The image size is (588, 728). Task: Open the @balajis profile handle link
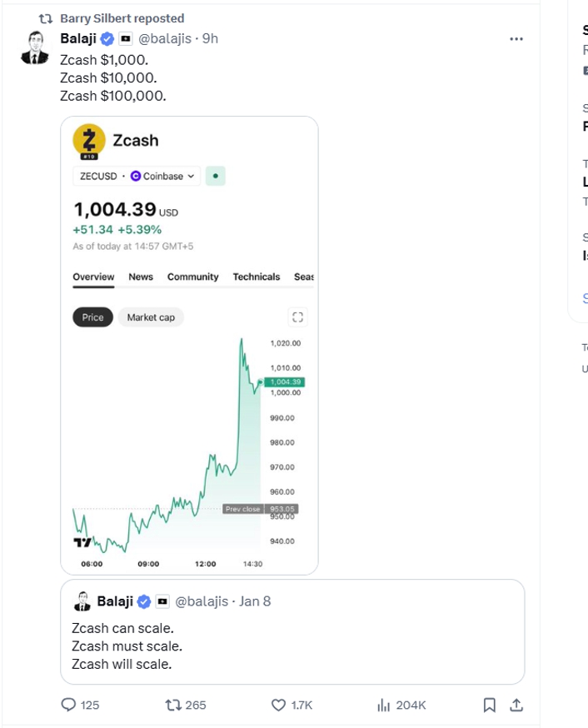coord(165,38)
